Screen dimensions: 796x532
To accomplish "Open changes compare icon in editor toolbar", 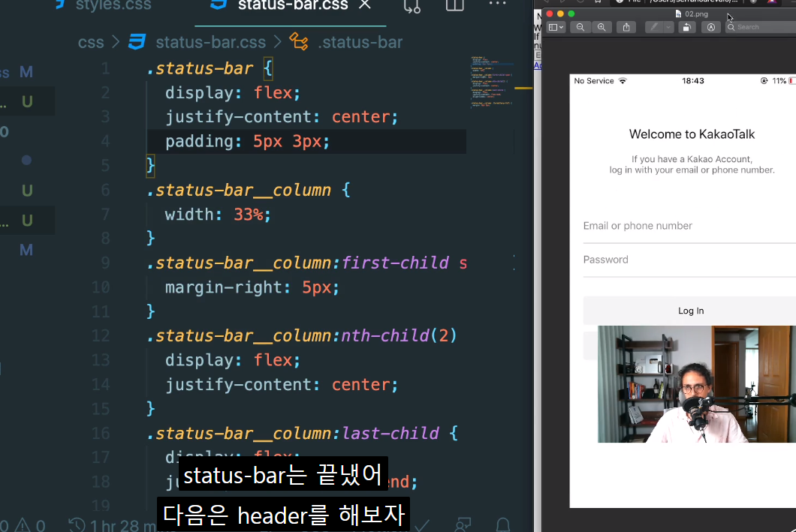I will pos(412,6).
